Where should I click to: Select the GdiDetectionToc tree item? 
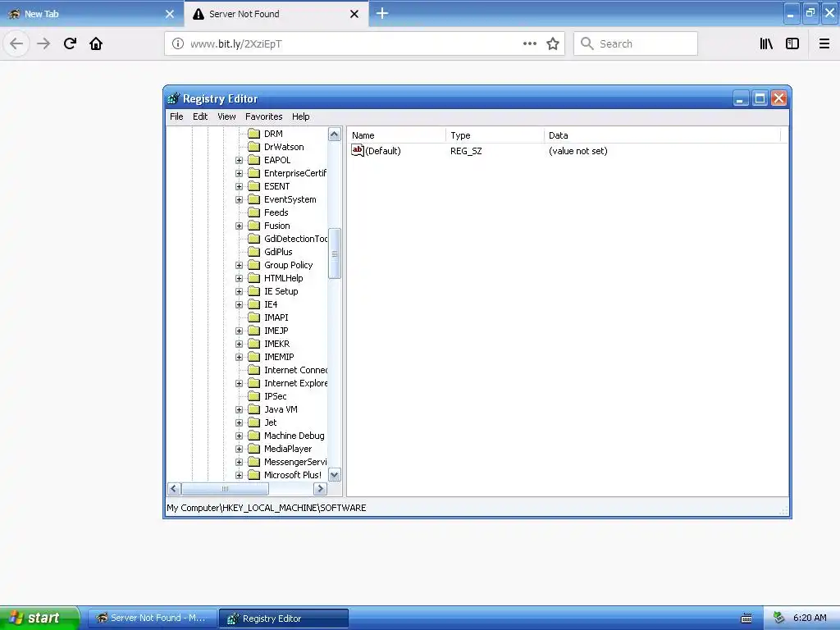tap(295, 239)
